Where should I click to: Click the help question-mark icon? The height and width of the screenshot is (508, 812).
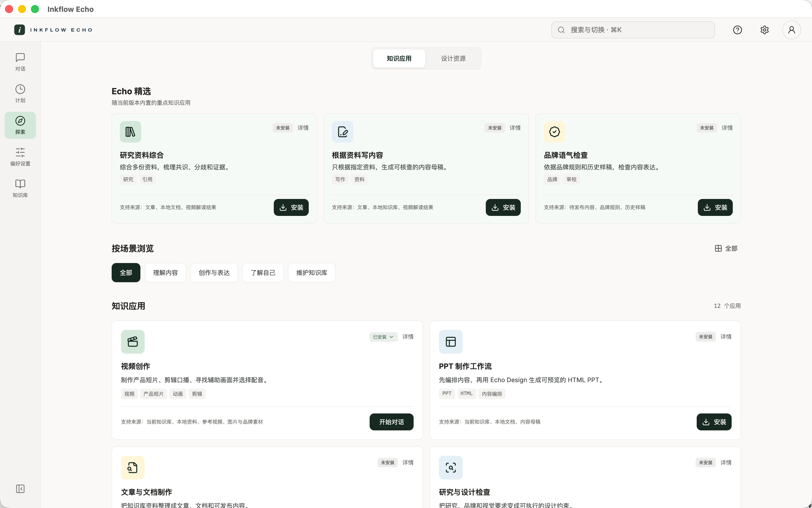(x=737, y=30)
